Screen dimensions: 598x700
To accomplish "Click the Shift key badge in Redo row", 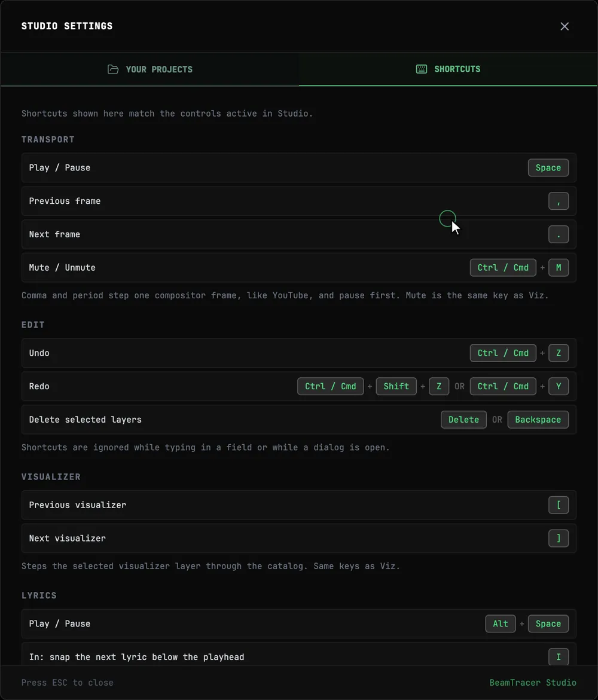I will click(396, 386).
